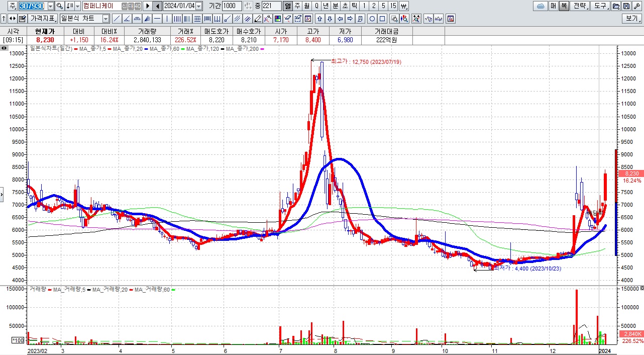The width and height of the screenshot is (644, 355).
Task: Click the open folder icon
Action: [x=616, y=6]
